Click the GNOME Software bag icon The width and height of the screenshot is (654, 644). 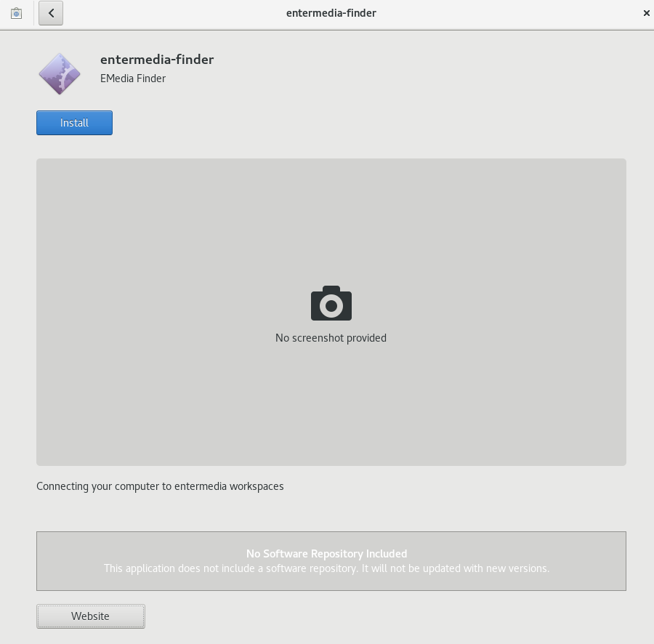pyautogui.click(x=16, y=13)
